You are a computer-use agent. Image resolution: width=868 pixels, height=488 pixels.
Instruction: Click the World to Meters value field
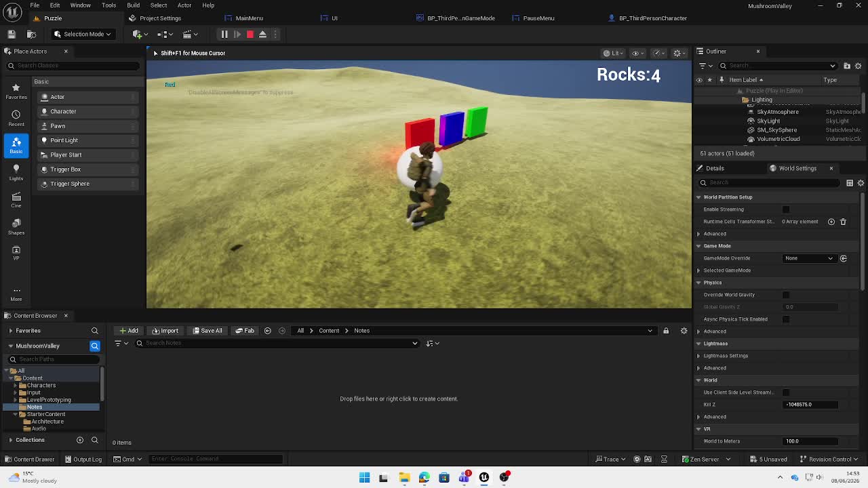pos(811,441)
